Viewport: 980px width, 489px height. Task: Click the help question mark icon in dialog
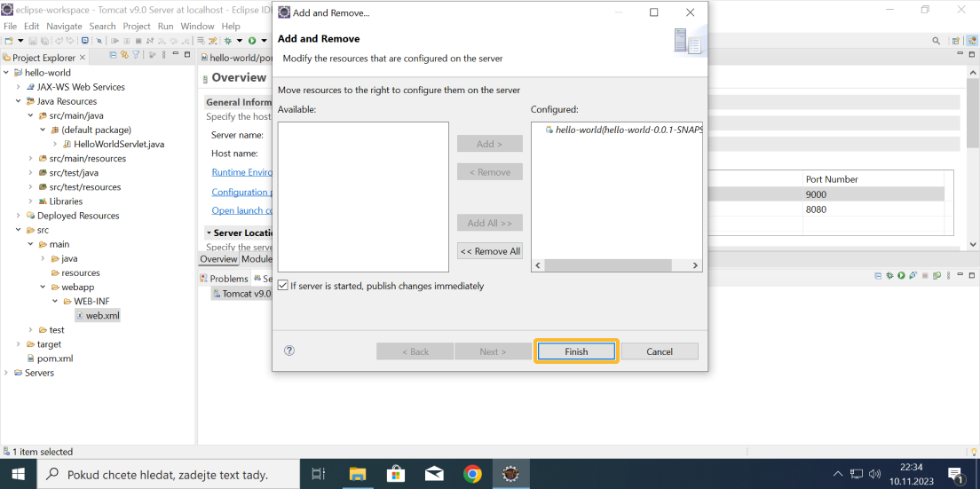pyautogui.click(x=288, y=351)
